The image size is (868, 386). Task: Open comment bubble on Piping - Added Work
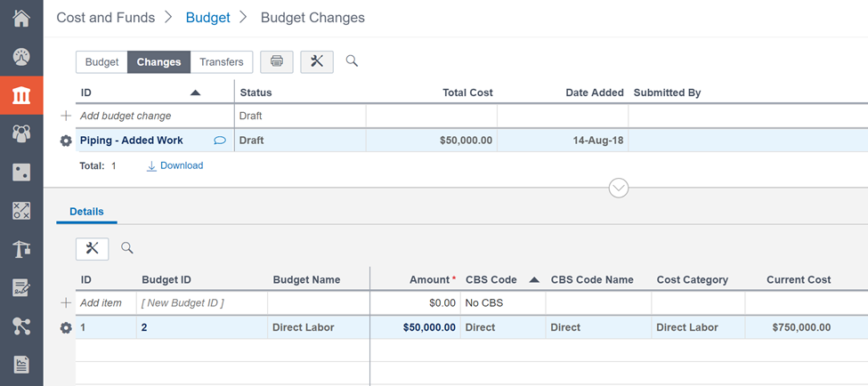pos(220,141)
